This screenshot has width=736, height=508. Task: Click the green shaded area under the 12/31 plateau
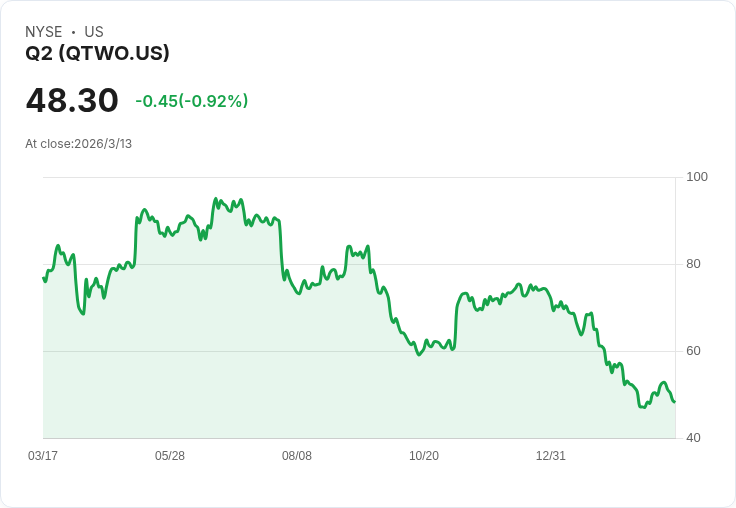(540, 380)
